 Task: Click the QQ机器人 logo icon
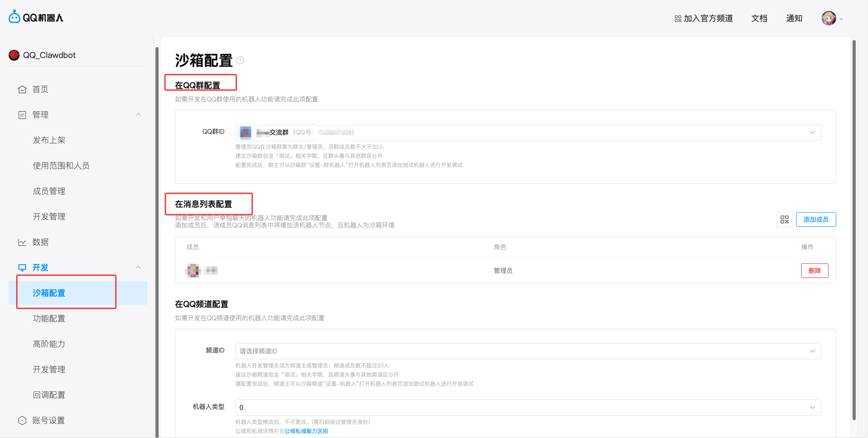click(x=14, y=17)
